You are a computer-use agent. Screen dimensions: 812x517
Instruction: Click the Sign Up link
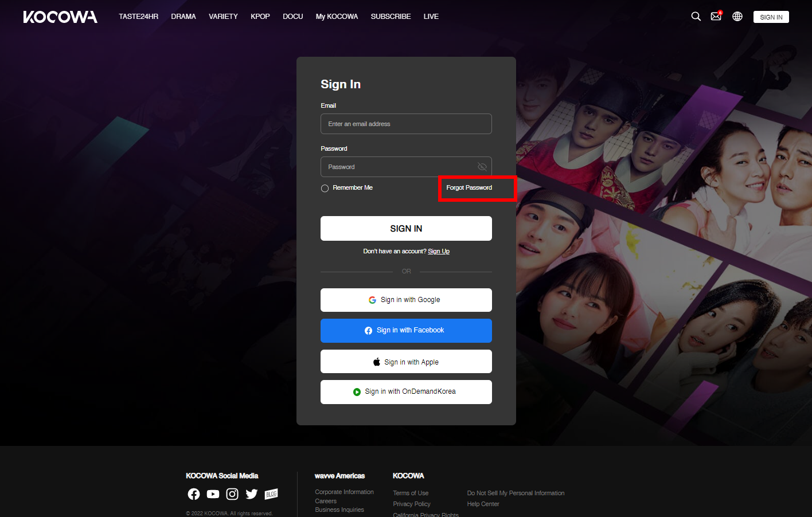coord(439,251)
